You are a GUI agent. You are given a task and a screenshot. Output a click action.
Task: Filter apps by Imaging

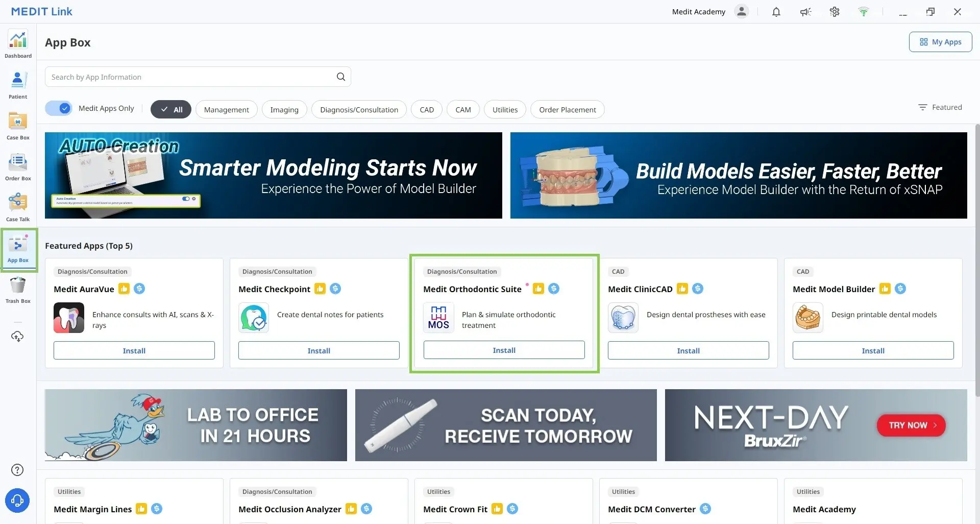click(284, 109)
